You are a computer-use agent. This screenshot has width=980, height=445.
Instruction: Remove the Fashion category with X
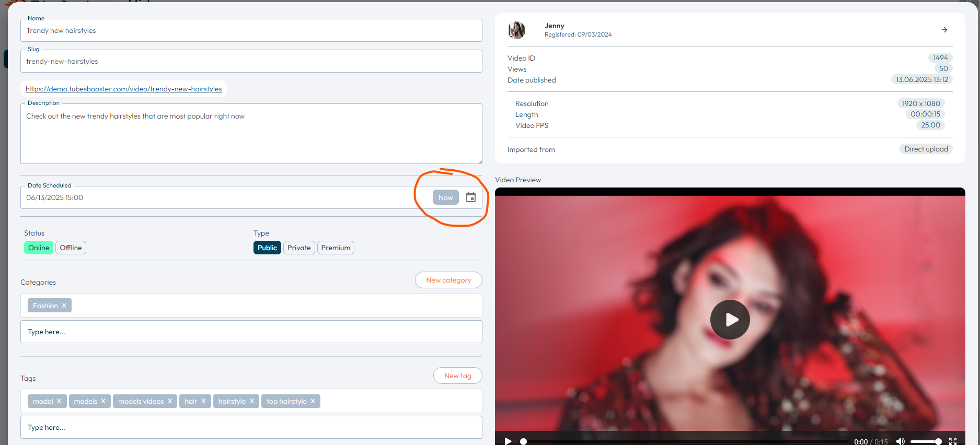(x=64, y=306)
